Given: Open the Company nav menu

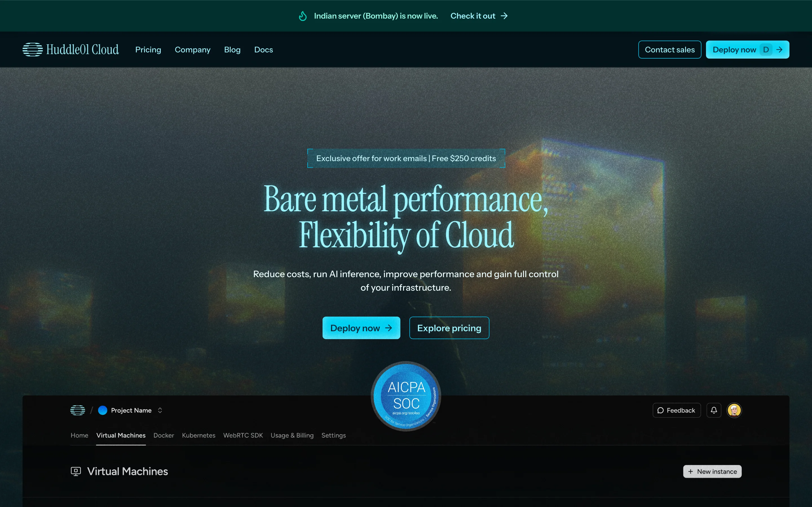Looking at the screenshot, I should click(x=193, y=50).
